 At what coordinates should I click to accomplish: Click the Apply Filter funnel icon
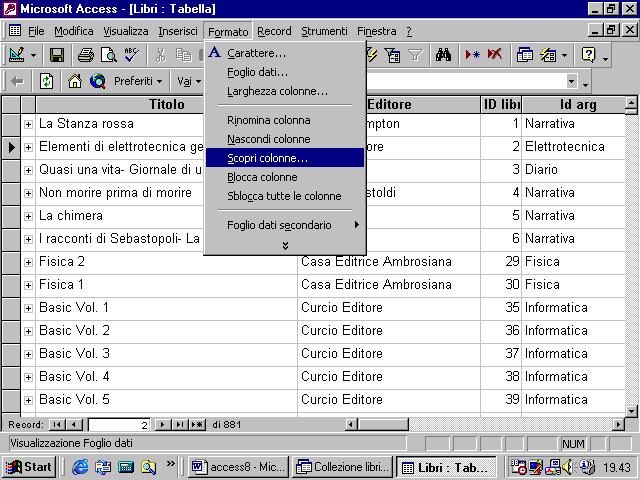coord(415,55)
